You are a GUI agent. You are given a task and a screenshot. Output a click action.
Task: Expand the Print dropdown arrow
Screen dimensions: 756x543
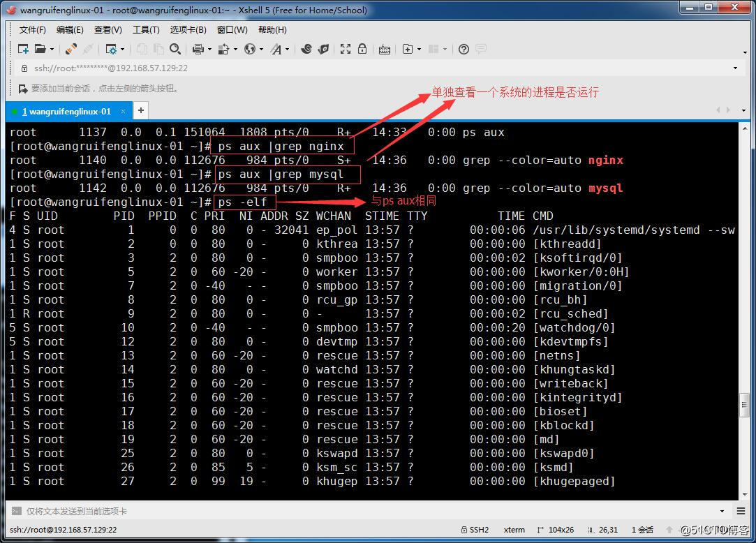click(209, 49)
